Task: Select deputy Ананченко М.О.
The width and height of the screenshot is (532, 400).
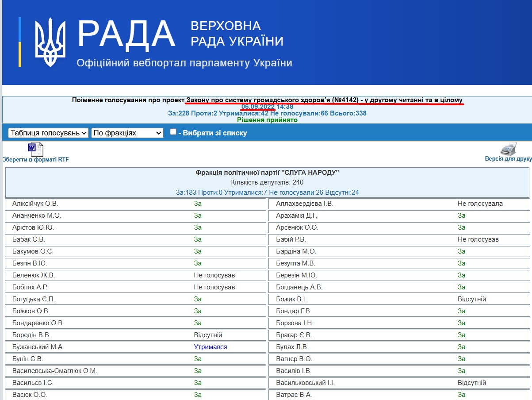Action: click(37, 215)
